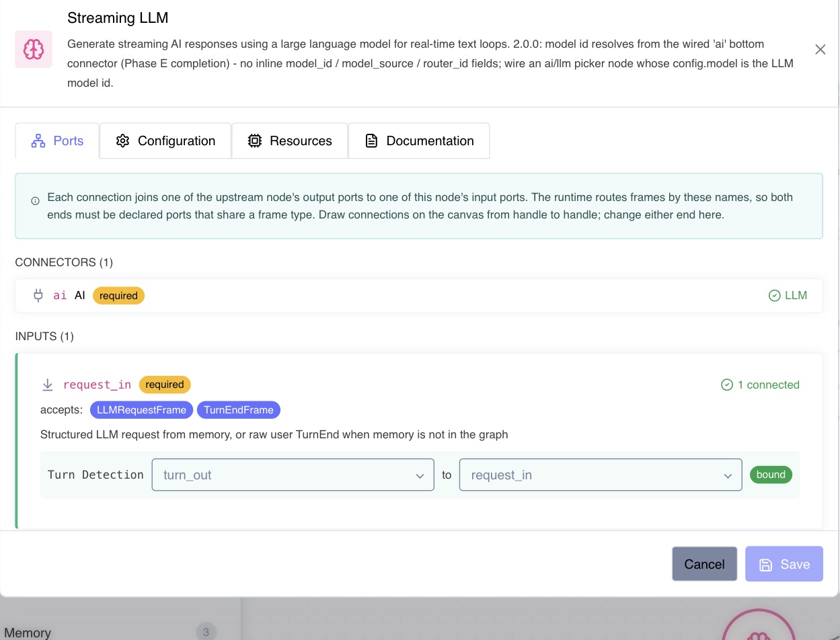Click the green 'bound' status badge

771,475
